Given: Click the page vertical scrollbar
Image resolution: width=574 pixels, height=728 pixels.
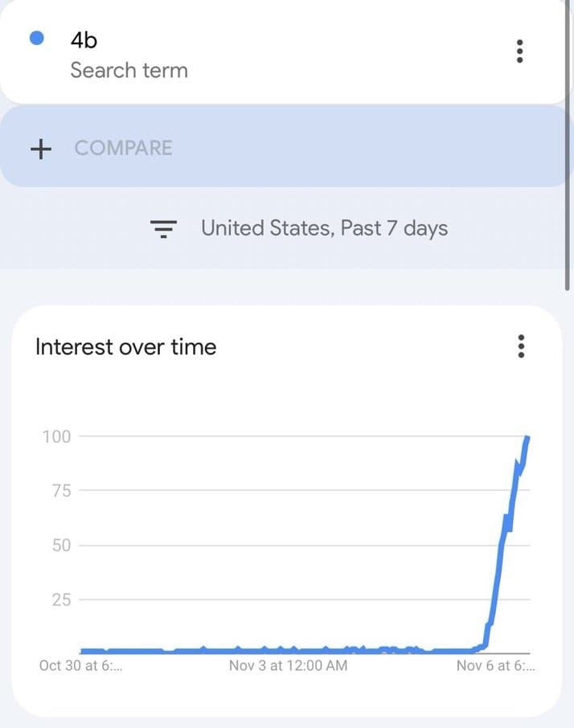Looking at the screenshot, I should coord(567,144).
